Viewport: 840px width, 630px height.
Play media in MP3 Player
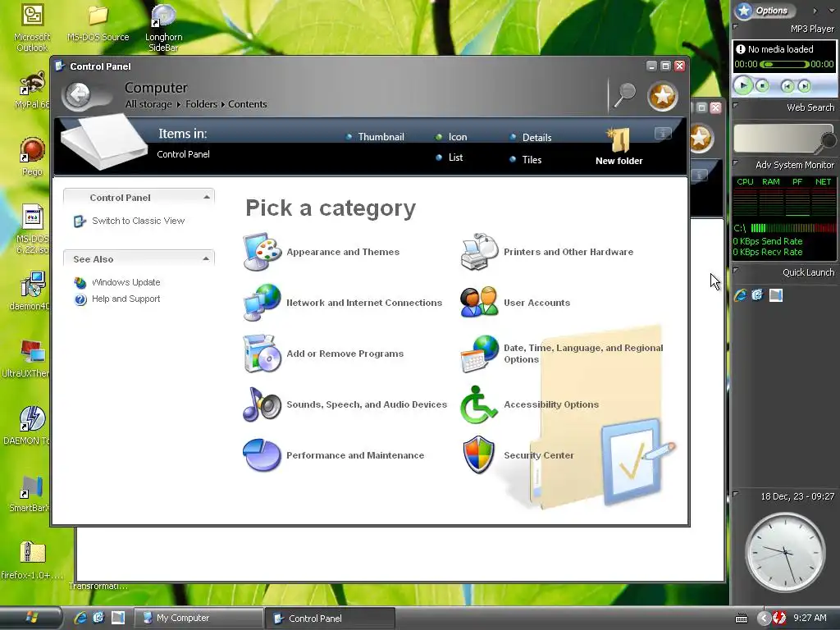pyautogui.click(x=743, y=85)
